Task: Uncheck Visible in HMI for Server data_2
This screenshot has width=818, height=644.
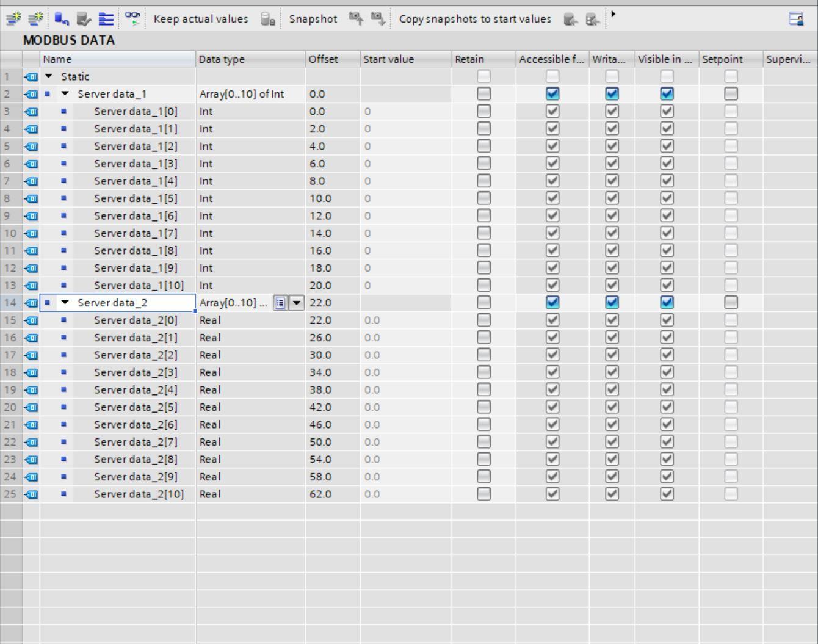Action: pos(667,303)
